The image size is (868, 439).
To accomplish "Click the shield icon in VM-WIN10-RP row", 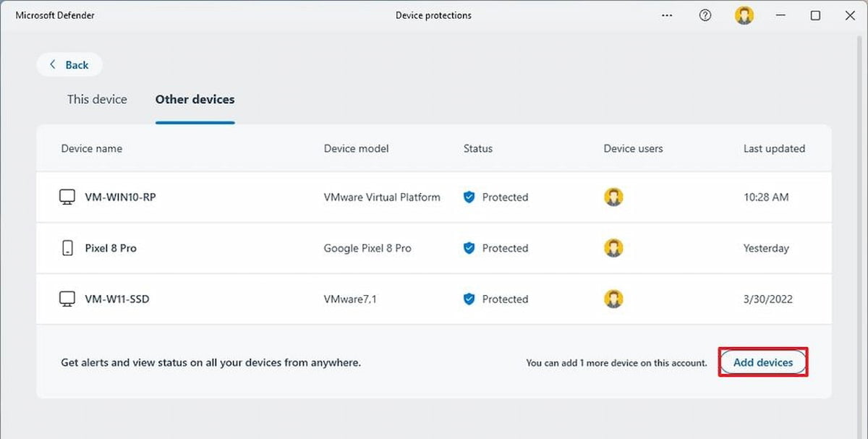I will point(469,197).
